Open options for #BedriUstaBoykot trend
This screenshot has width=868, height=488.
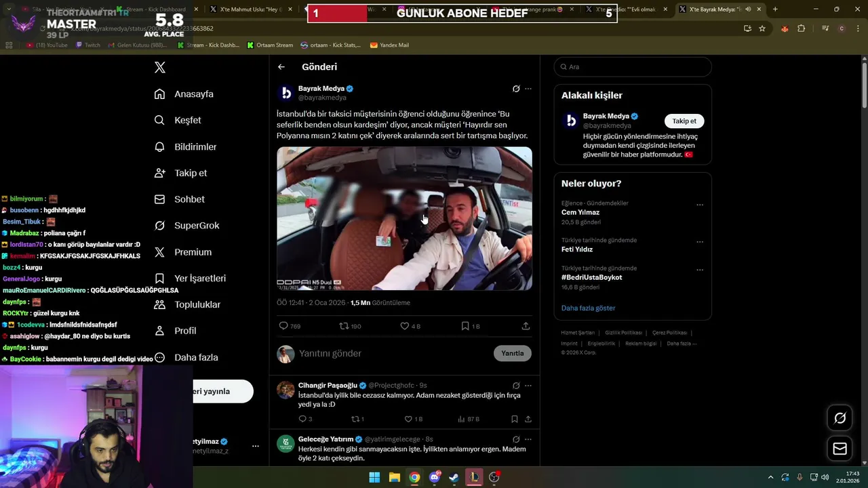[700, 270]
